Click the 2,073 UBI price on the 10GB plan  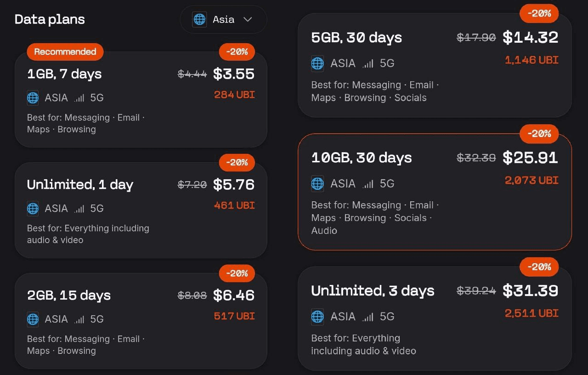point(531,180)
